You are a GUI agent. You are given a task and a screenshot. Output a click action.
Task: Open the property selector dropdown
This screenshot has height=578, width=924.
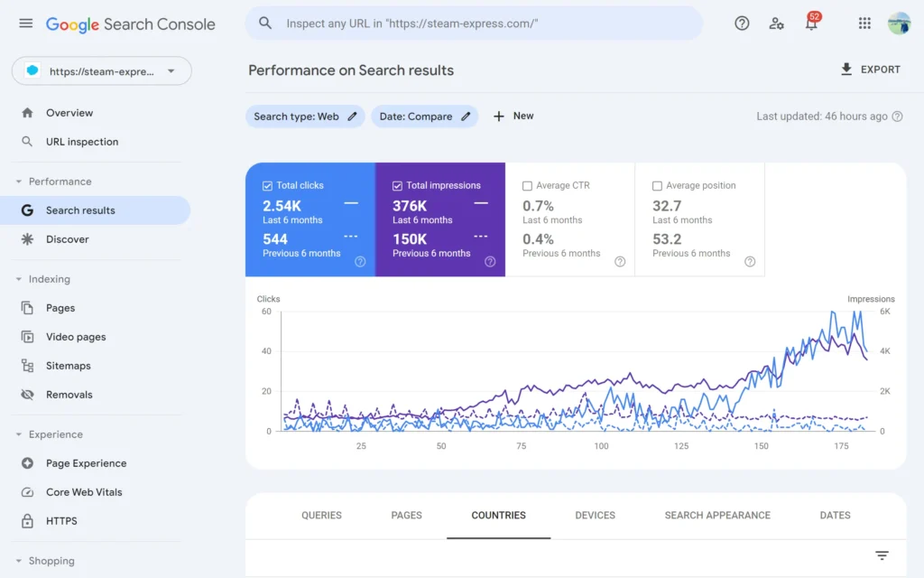pos(101,71)
